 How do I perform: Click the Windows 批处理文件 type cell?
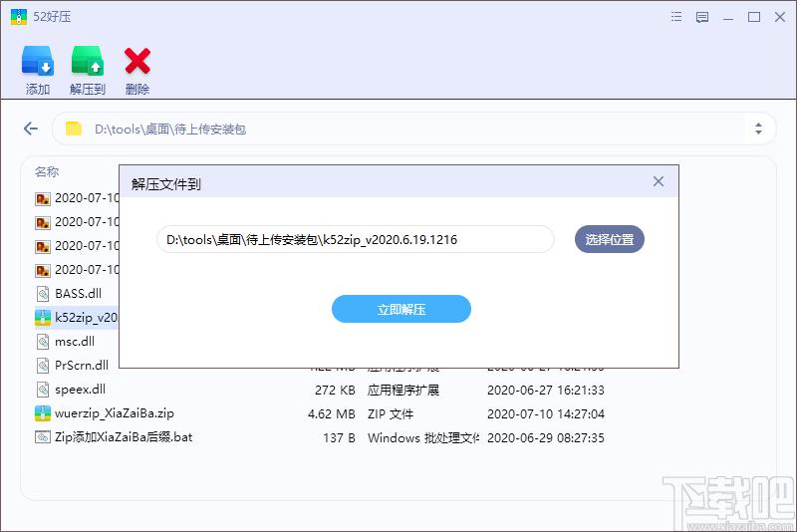(x=423, y=437)
